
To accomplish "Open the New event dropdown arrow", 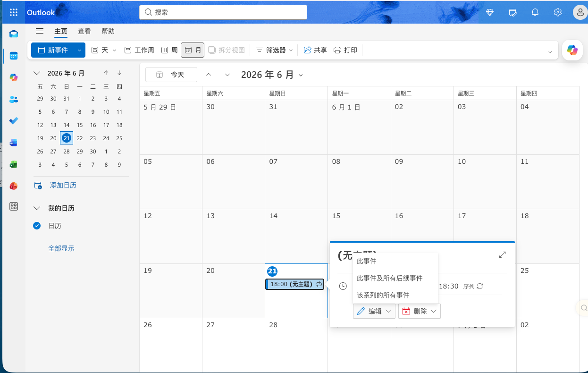I will pos(79,50).
